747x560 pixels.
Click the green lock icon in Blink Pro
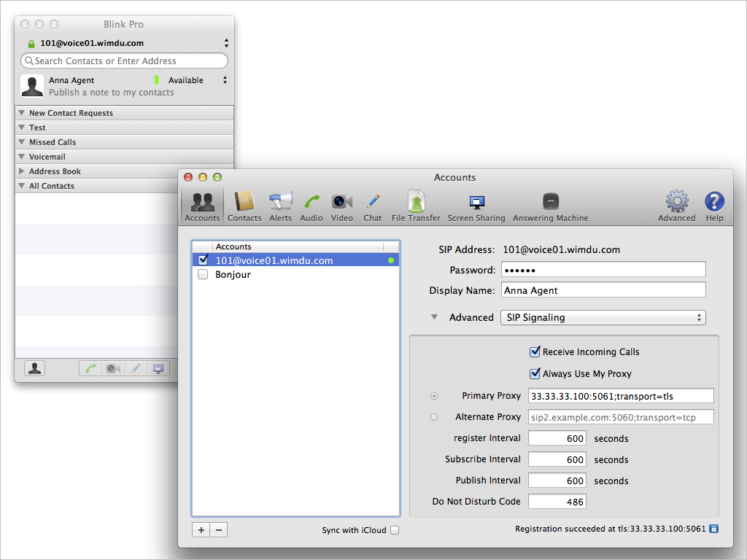pos(31,44)
